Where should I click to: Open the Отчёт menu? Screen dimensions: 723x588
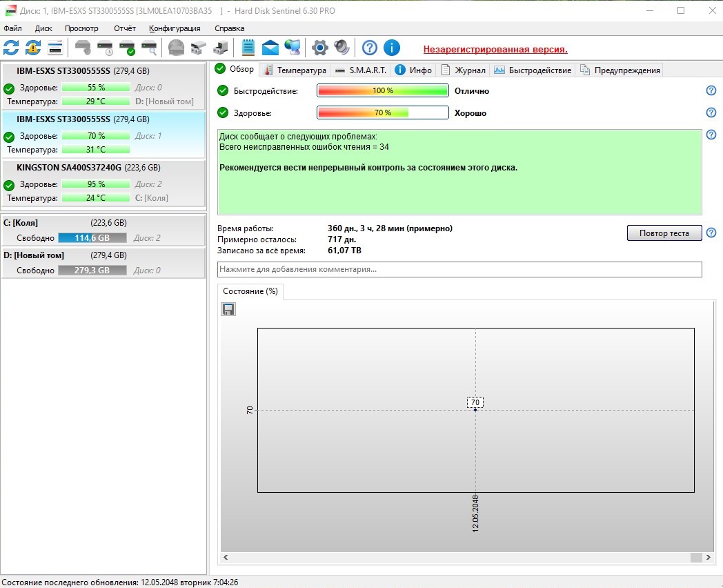click(124, 28)
